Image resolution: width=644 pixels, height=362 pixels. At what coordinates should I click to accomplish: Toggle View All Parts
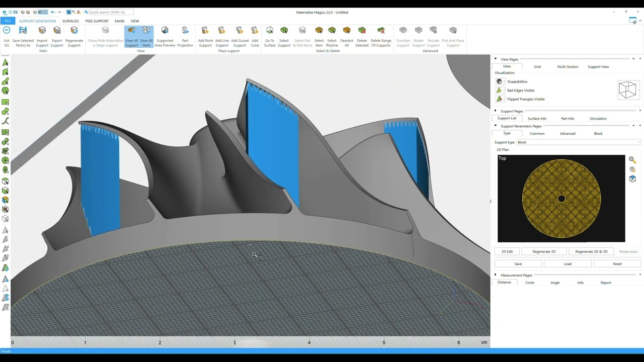[146, 37]
